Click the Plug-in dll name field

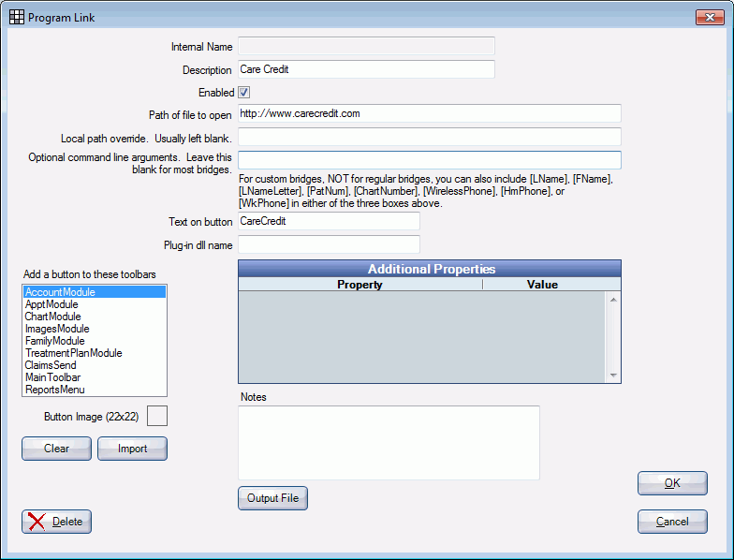[x=329, y=244]
